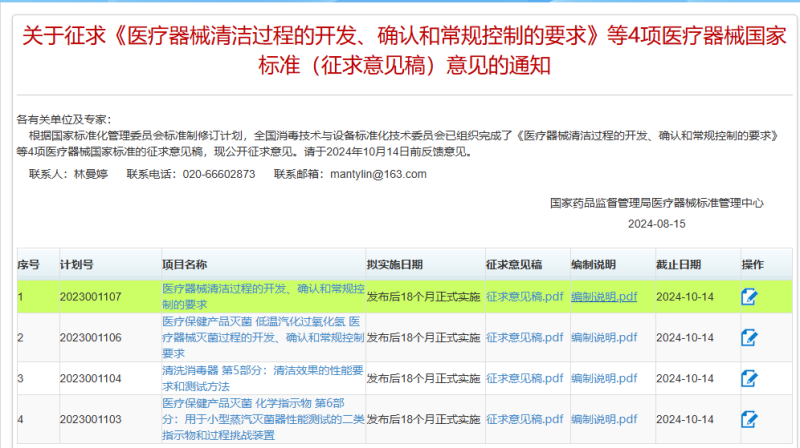The width and height of the screenshot is (800, 448).
Task: Click the 截止日期 column header
Action: pos(678,265)
